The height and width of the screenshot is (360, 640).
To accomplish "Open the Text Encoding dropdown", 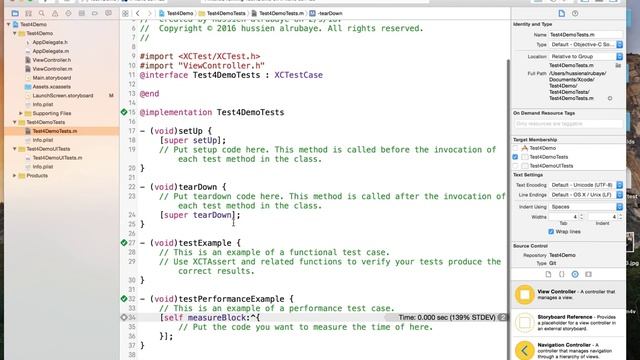I will coord(586,185).
